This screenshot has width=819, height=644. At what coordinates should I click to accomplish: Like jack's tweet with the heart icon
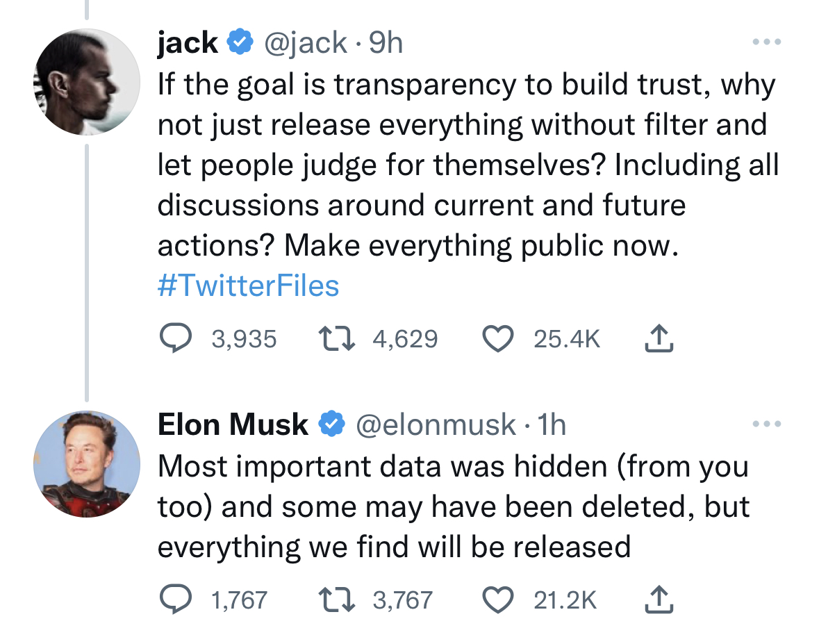(x=497, y=339)
